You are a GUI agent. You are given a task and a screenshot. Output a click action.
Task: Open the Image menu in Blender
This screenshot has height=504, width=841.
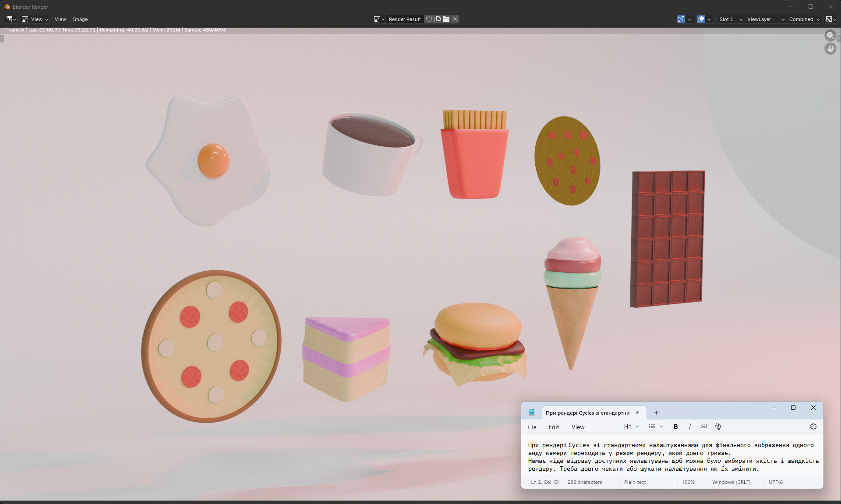[x=80, y=19]
